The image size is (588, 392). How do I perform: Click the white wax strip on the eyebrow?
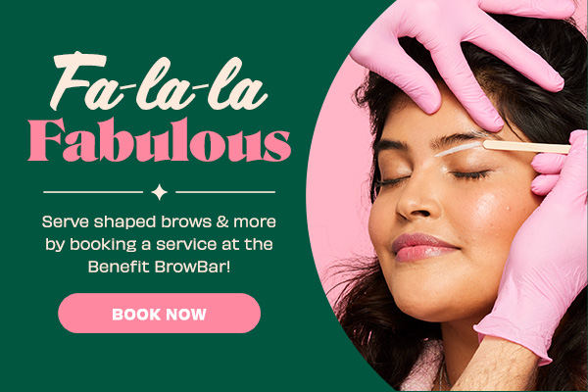(459, 149)
